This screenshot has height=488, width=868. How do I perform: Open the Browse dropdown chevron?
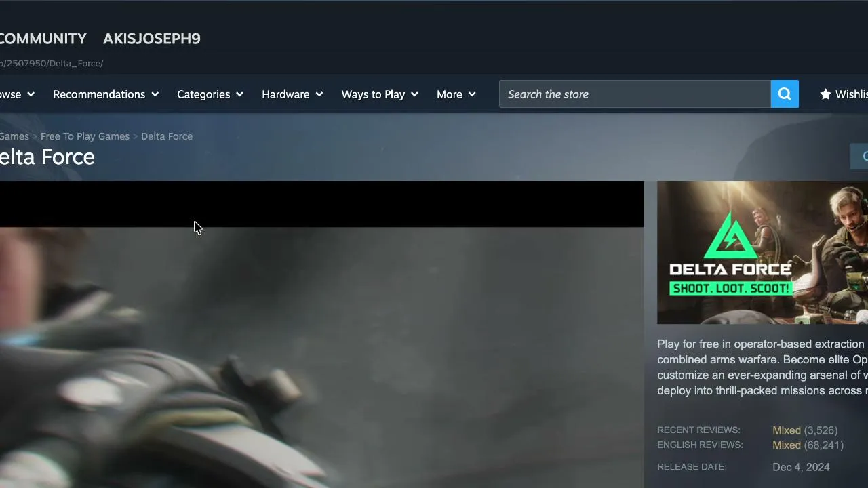click(x=31, y=94)
